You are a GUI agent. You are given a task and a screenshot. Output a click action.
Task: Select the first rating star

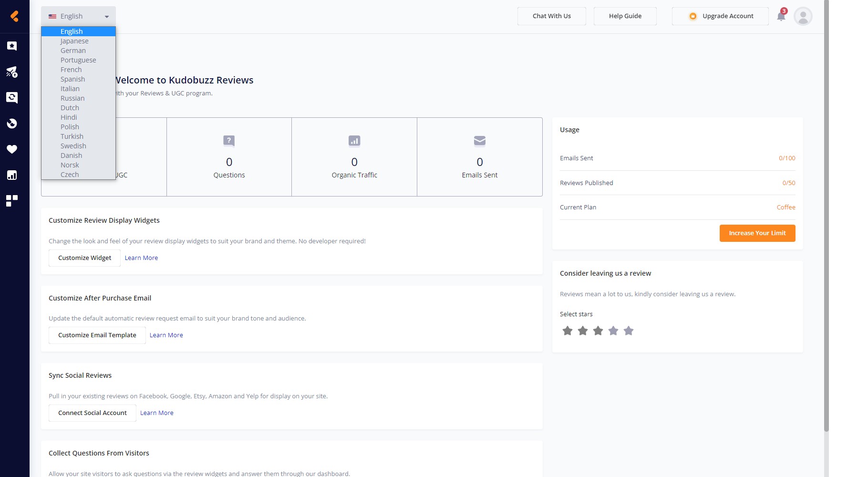[568, 331]
